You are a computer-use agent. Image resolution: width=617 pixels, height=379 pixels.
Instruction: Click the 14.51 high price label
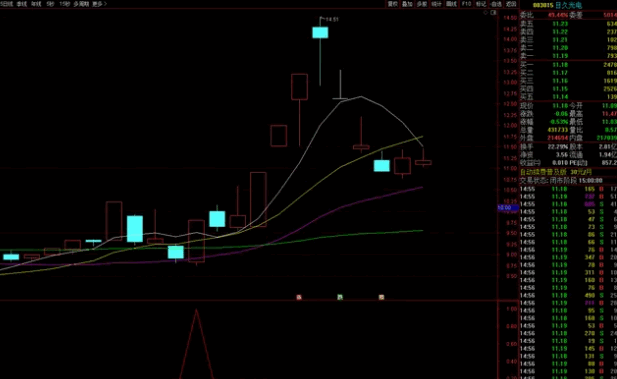coord(333,19)
